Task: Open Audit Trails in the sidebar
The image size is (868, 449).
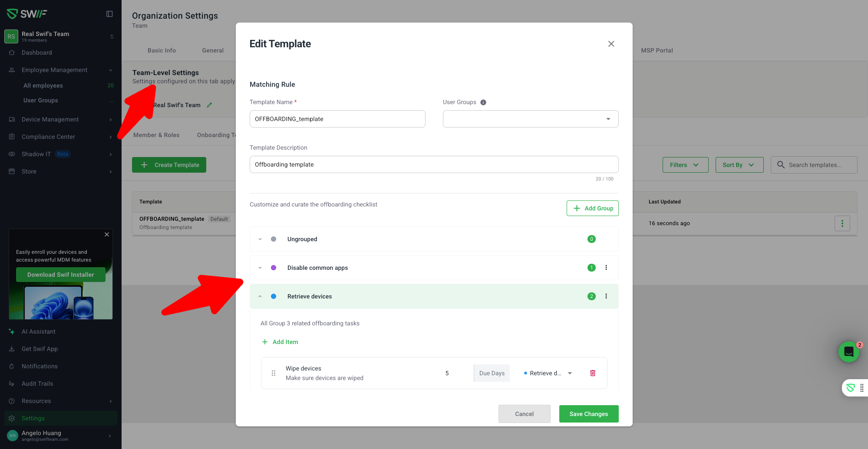Action: 37,383
